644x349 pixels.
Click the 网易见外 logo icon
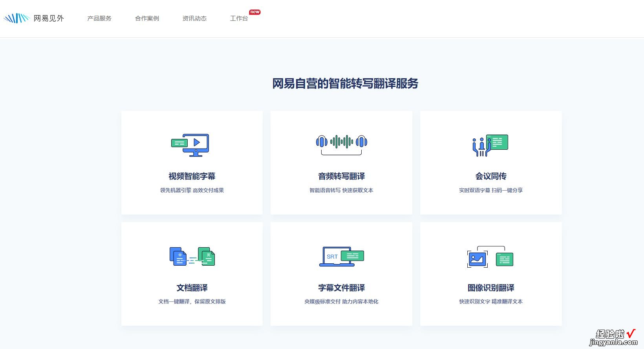coord(16,18)
